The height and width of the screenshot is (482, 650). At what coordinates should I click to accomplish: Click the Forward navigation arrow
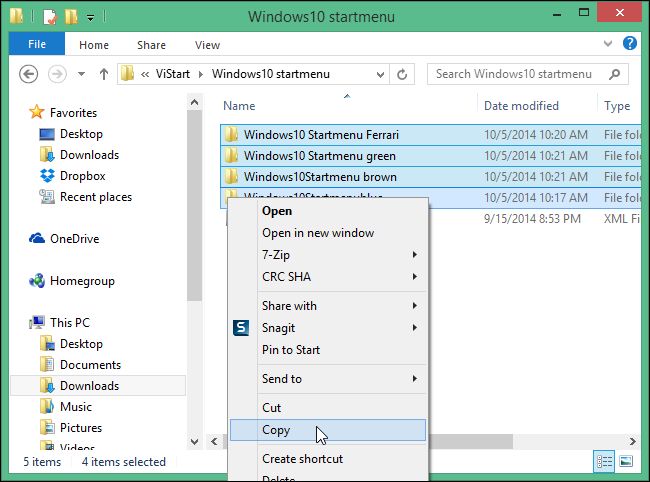[x=57, y=74]
